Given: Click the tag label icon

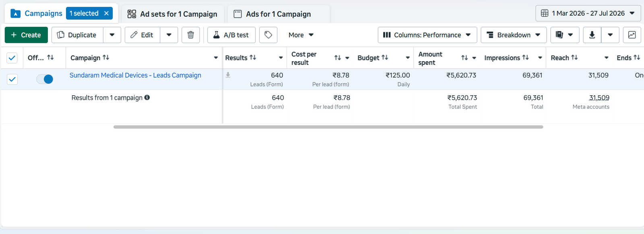Looking at the screenshot, I should (x=268, y=35).
